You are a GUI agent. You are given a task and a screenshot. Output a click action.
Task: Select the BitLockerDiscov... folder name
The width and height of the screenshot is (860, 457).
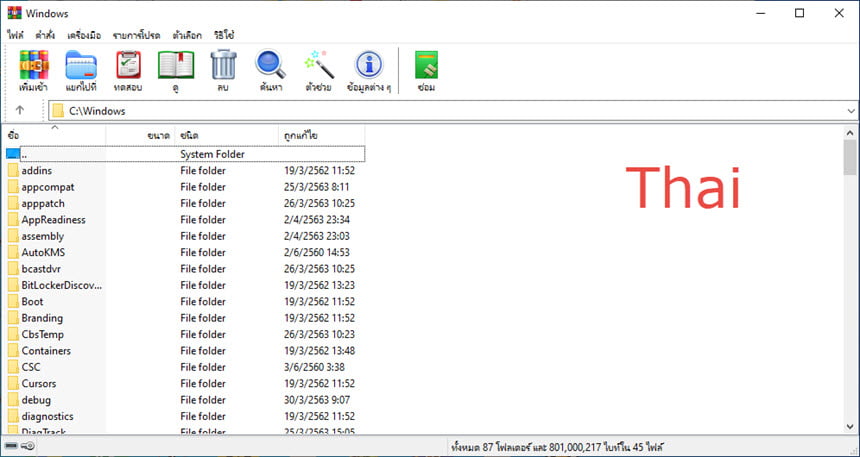click(61, 285)
